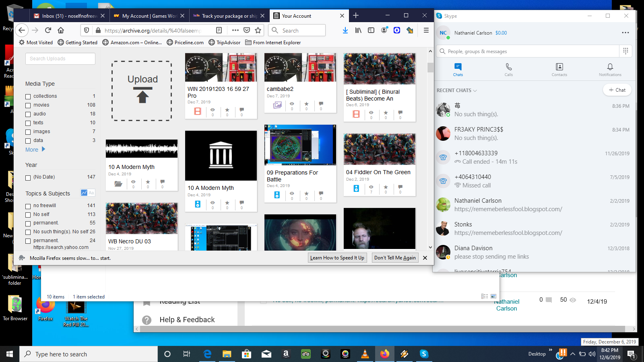
Task: Click Skype People, groups & messages search
Action: (528, 51)
